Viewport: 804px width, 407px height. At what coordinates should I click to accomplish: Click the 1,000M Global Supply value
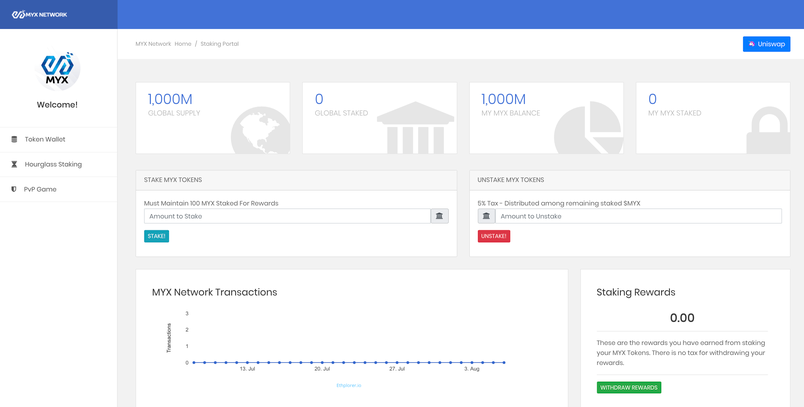[x=170, y=99]
